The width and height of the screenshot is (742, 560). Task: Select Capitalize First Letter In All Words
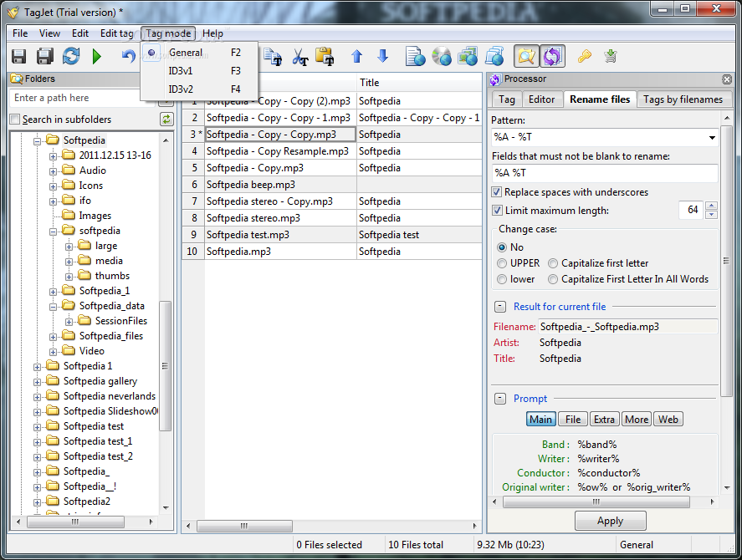click(x=553, y=279)
